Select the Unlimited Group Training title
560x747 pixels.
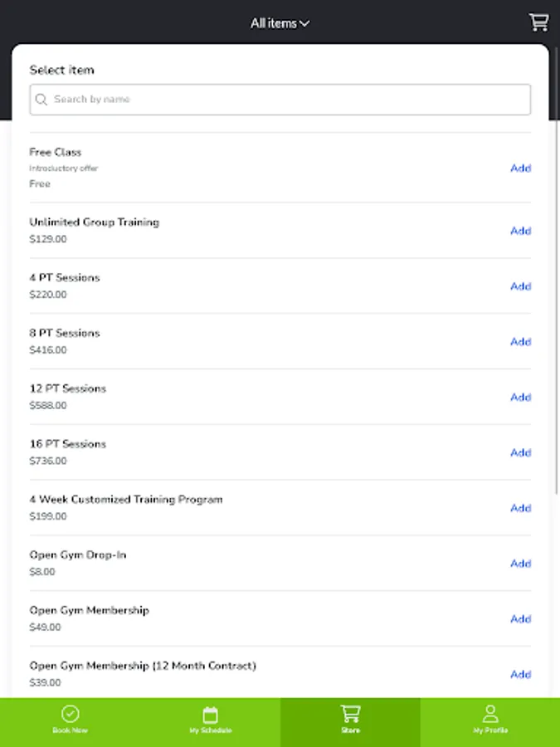(95, 222)
